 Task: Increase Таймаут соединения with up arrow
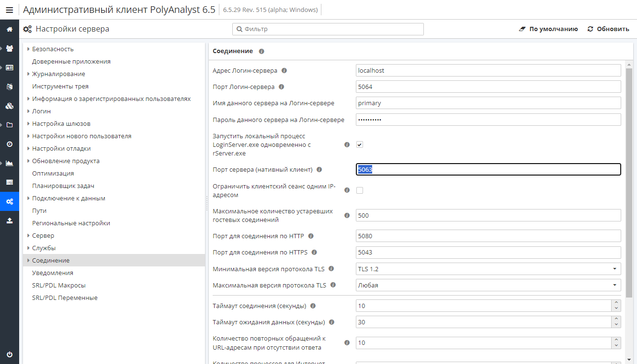pos(616,303)
